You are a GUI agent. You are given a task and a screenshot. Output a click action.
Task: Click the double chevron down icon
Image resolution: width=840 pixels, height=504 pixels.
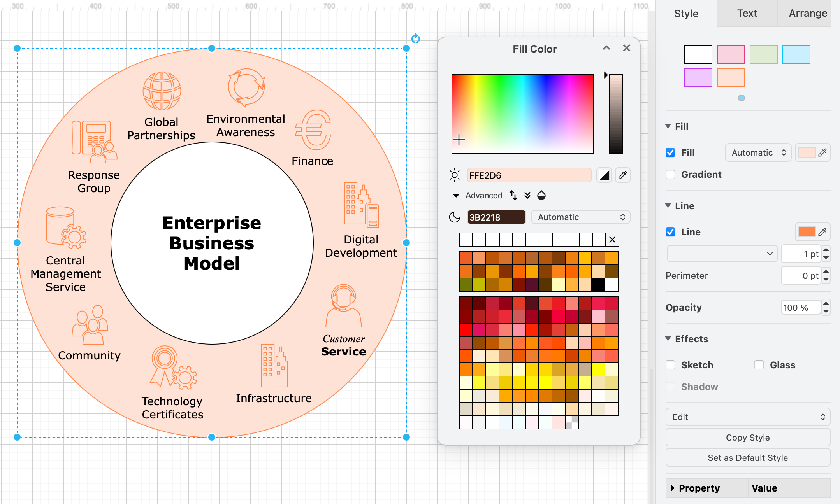[x=527, y=195]
